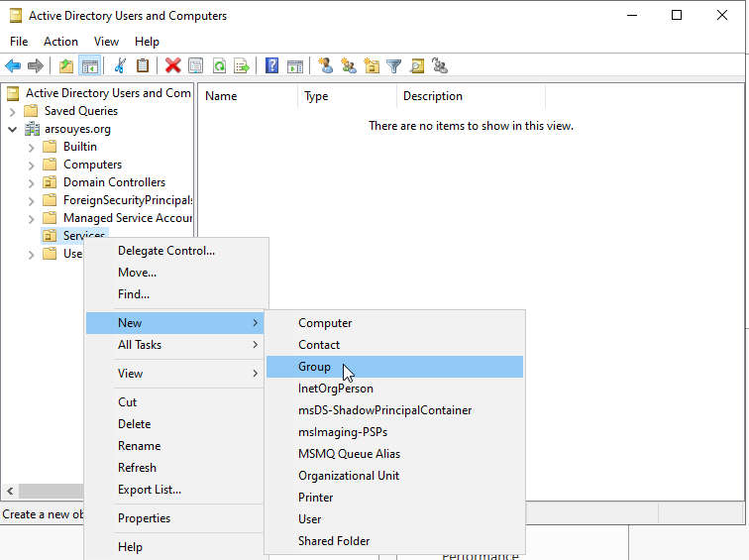The width and height of the screenshot is (749, 560).
Task: Expand the Managed Service Accounts container
Action: click(x=31, y=219)
